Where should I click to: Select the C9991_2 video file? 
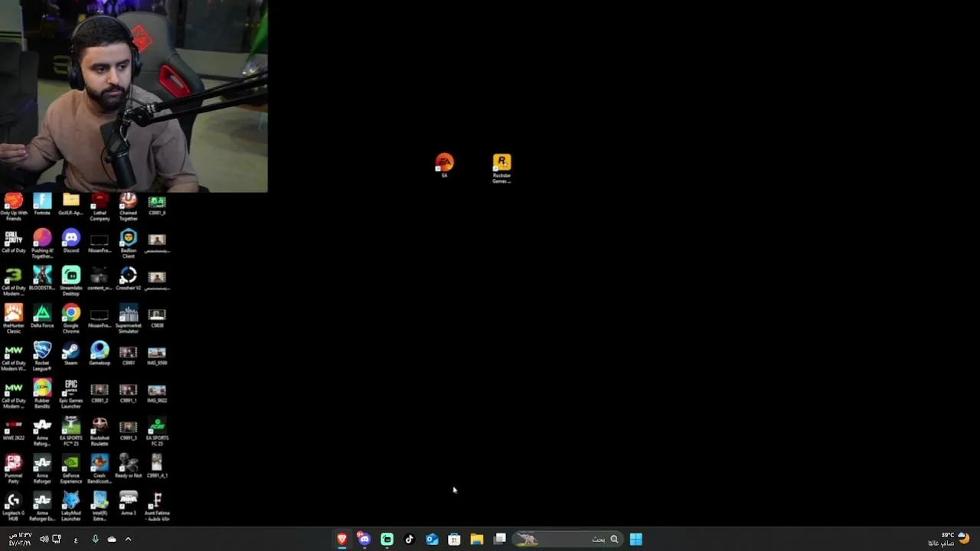pos(100,392)
